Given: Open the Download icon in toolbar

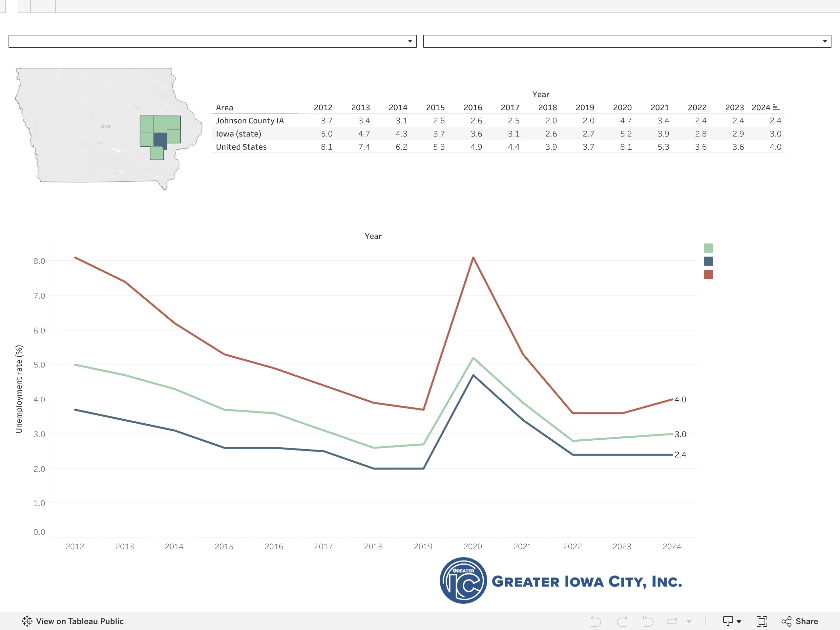Looking at the screenshot, I should (728, 621).
